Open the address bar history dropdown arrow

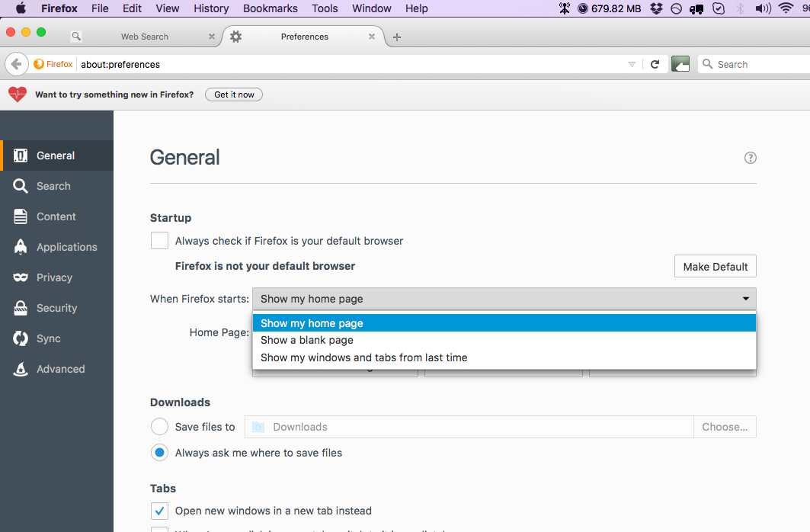point(632,64)
